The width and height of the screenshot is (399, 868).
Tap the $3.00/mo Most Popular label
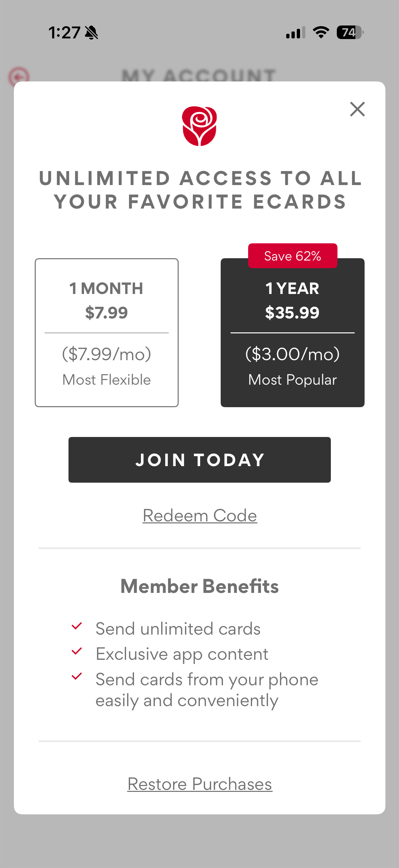(292, 366)
